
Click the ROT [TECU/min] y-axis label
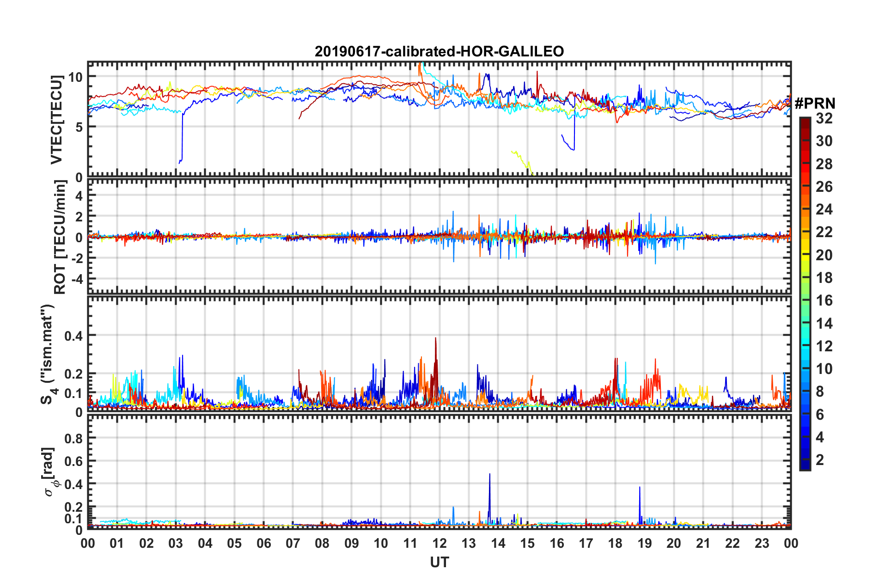60,237
